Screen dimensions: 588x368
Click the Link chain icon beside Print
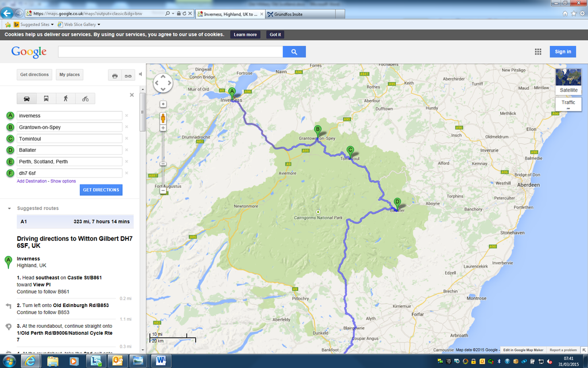pos(128,75)
